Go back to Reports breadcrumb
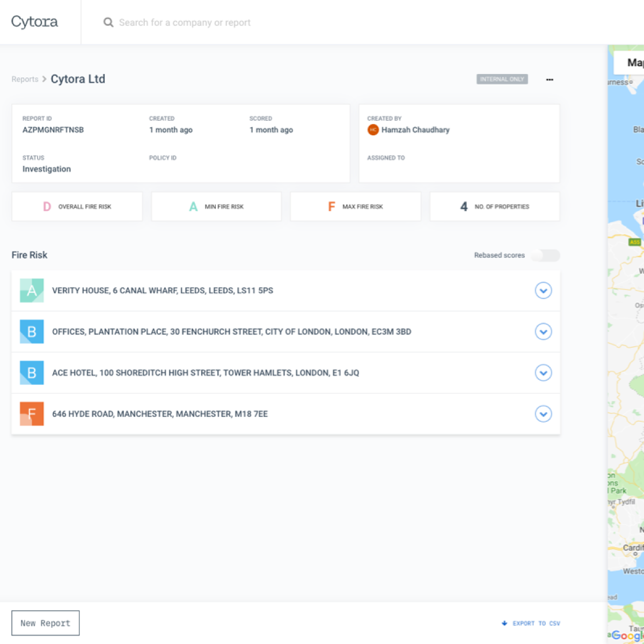The height and width of the screenshot is (644, 644). (25, 79)
